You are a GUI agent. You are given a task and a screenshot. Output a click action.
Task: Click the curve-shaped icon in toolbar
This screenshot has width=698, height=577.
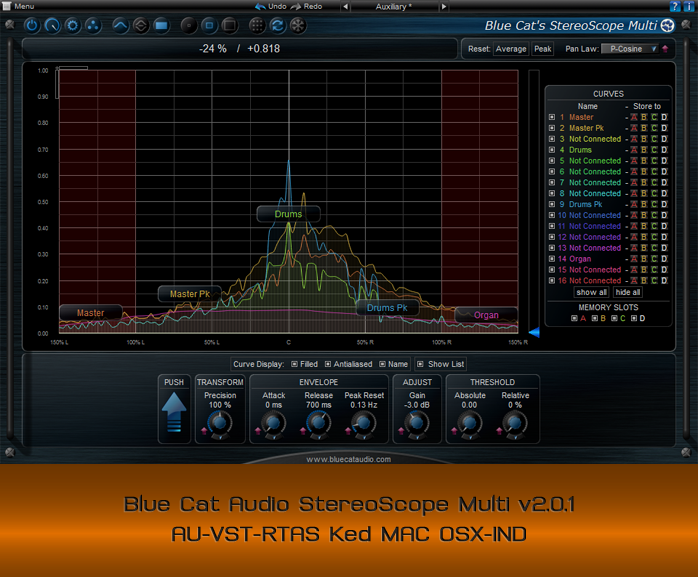(120, 25)
